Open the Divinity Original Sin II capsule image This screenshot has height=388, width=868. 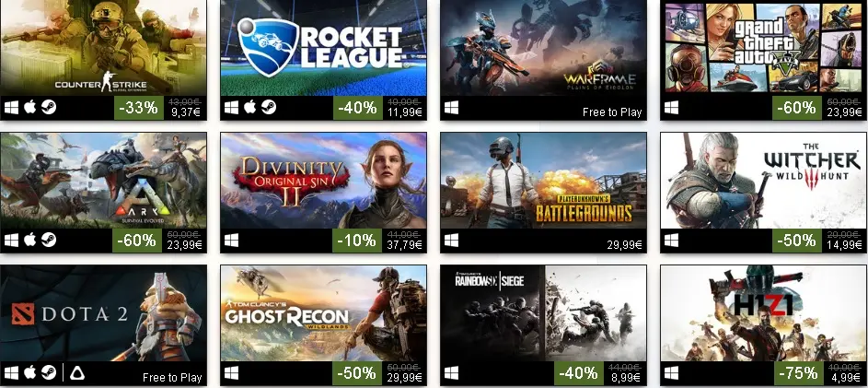pos(323,180)
